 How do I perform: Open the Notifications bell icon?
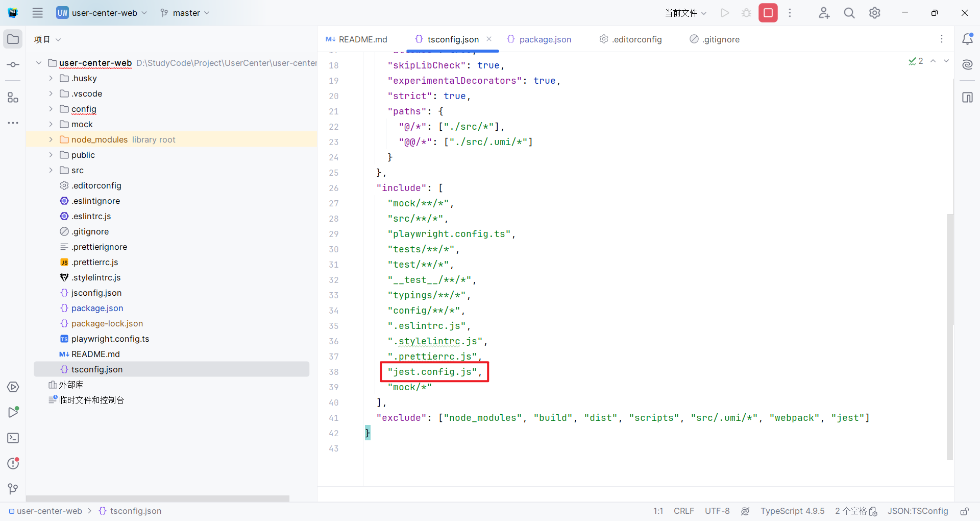(967, 39)
